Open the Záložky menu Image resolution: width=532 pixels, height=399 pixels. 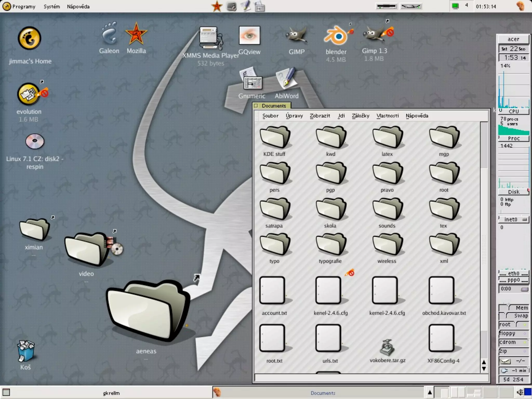tap(360, 116)
